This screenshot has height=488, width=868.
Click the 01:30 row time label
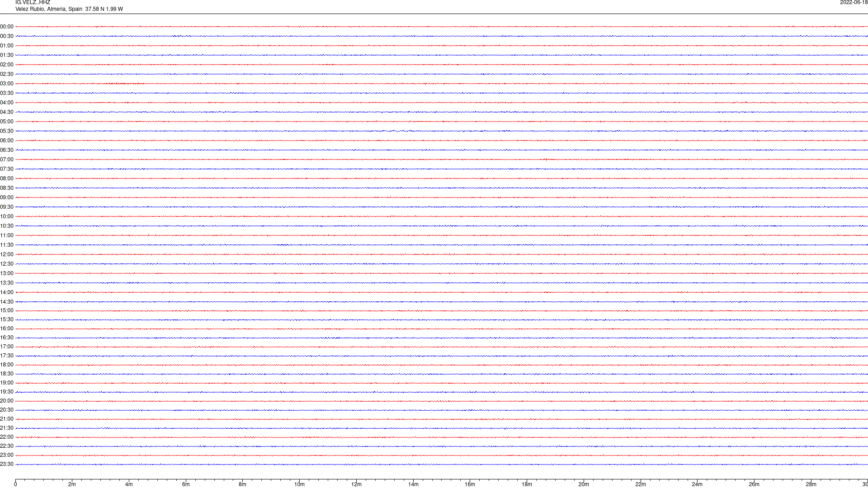7,55
